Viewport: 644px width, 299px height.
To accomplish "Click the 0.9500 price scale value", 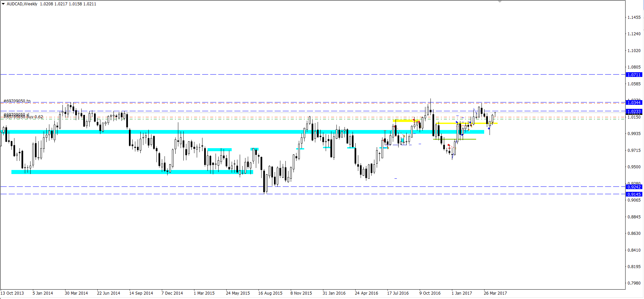I will [634, 167].
